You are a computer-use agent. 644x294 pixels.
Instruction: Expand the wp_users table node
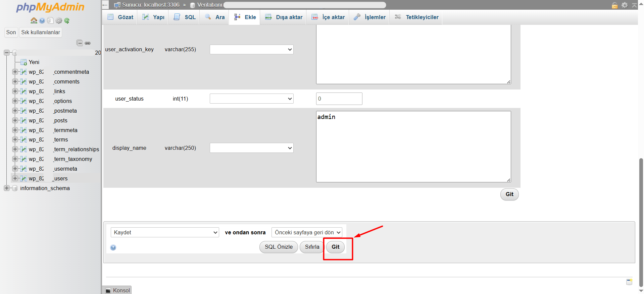15,178
